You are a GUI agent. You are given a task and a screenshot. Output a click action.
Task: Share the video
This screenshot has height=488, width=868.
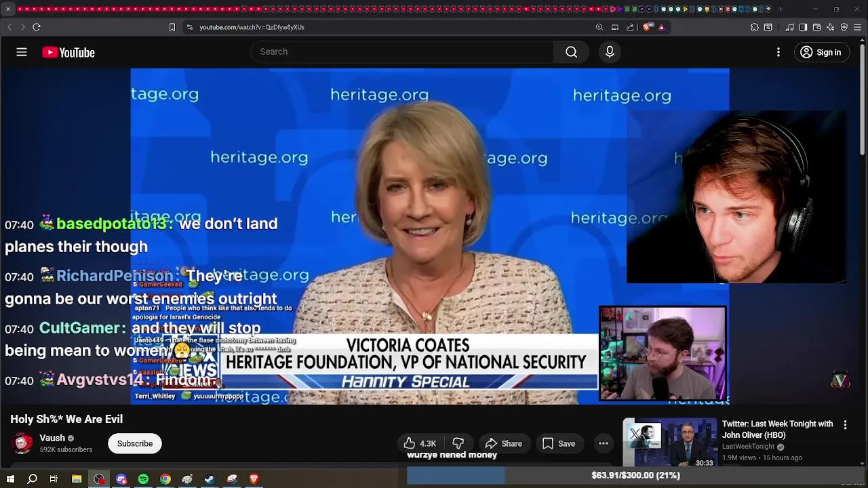[504, 443]
